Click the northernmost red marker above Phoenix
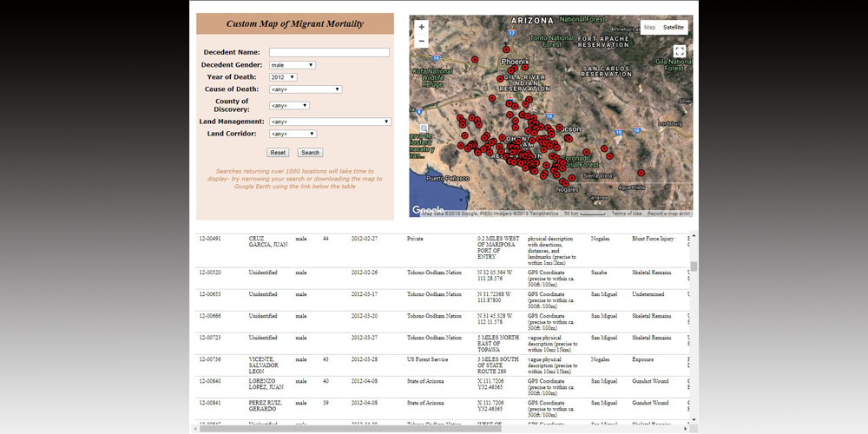This screenshot has height=434, width=868. pos(506,49)
